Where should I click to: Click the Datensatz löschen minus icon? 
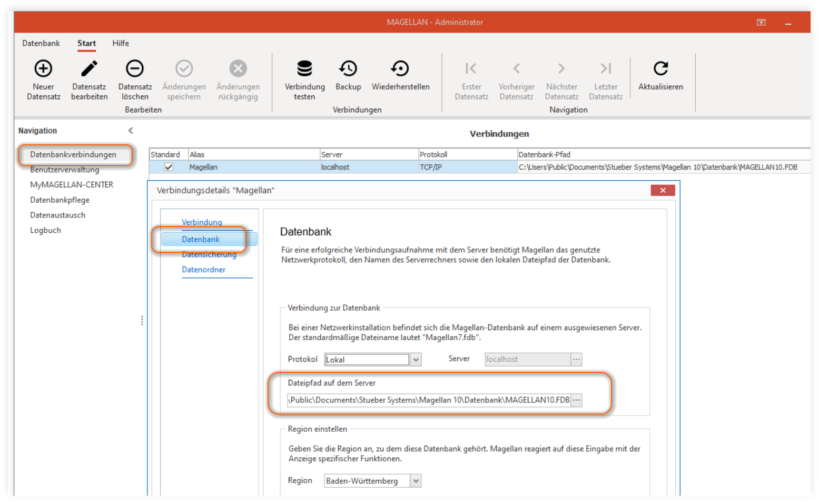click(135, 68)
